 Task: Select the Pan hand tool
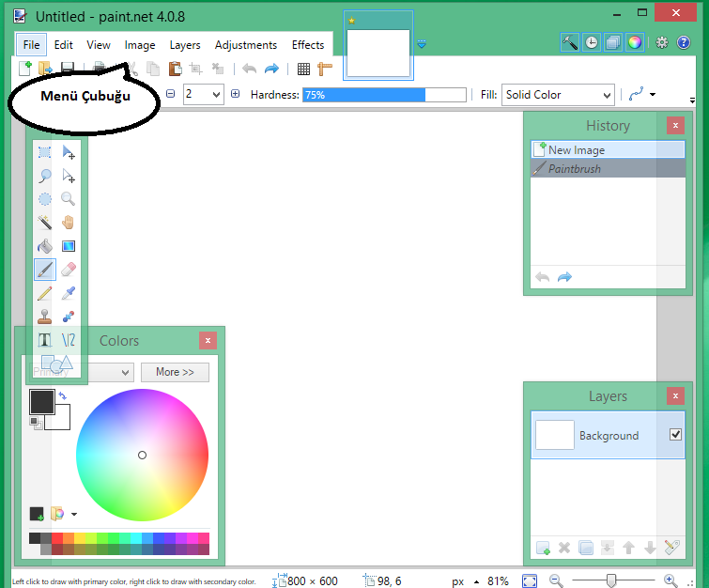(69, 223)
